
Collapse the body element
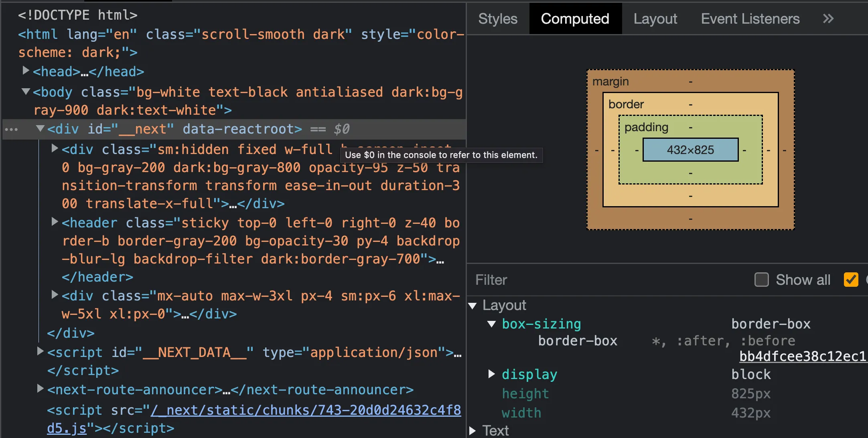point(26,91)
